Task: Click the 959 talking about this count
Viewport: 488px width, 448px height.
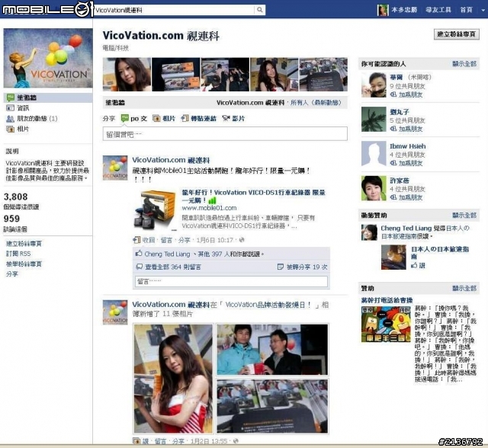Action: point(11,219)
